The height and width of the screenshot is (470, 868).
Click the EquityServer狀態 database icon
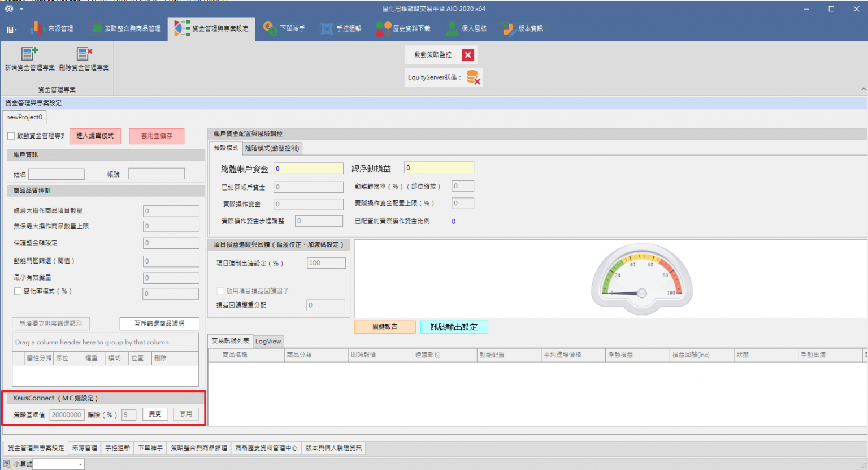click(473, 77)
